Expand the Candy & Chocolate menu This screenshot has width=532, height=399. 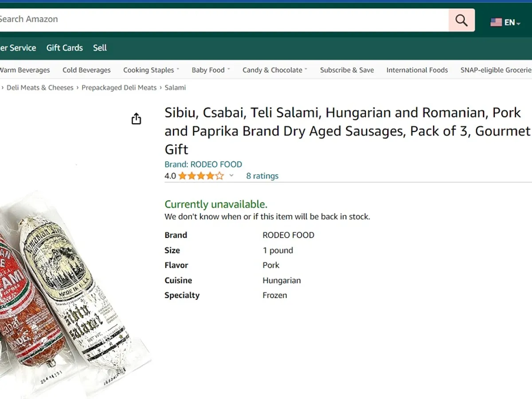[274, 70]
